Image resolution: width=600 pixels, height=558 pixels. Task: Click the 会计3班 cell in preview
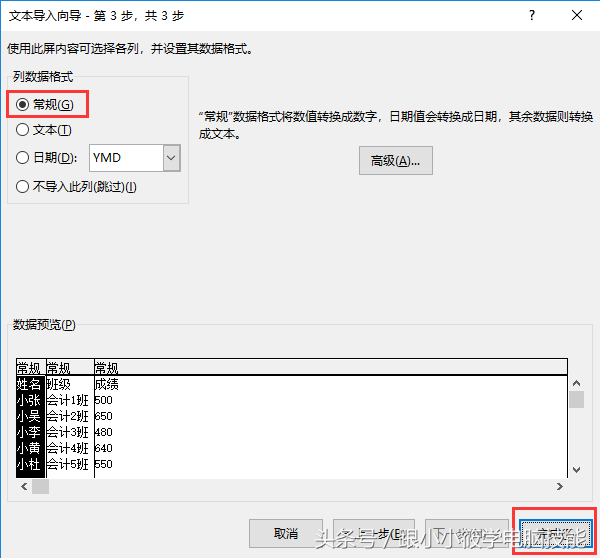(68, 432)
